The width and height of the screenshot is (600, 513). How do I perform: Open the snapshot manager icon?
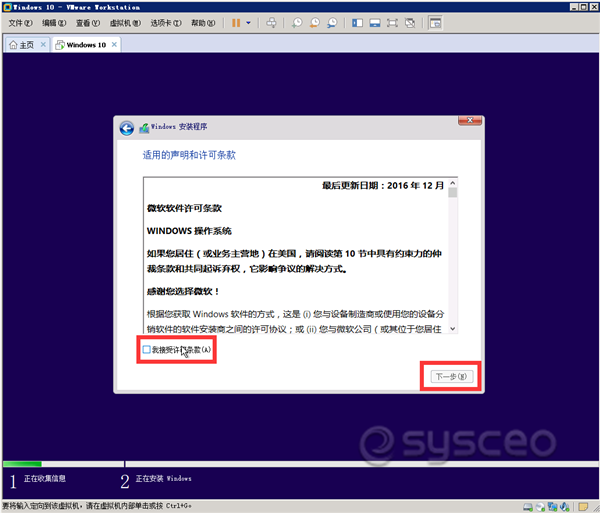332,23
